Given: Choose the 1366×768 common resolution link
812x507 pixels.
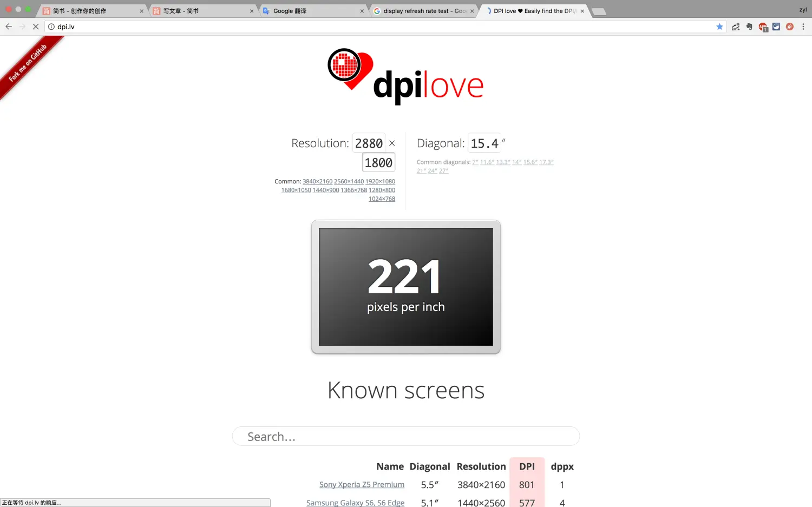Looking at the screenshot, I should pos(354,190).
